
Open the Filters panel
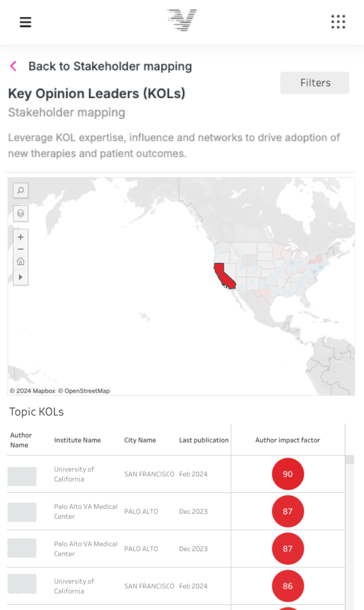coord(315,83)
